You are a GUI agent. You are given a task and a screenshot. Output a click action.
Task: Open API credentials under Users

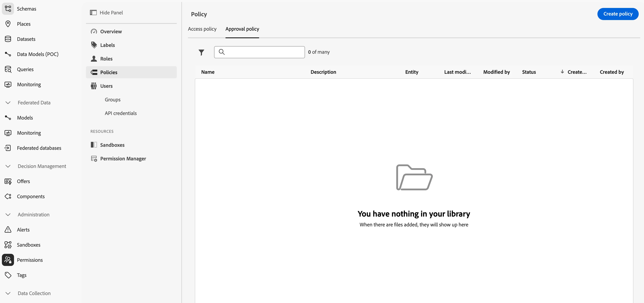pos(121,113)
